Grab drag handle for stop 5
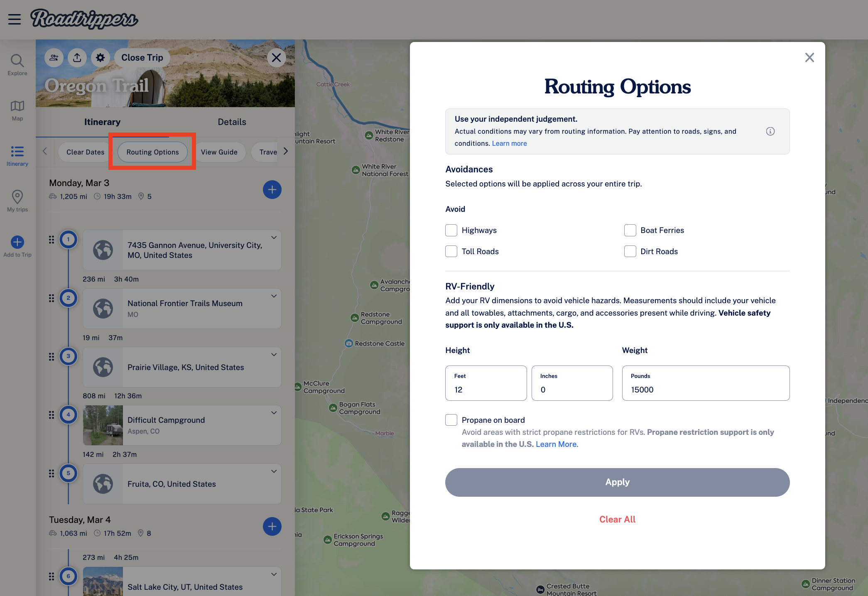Viewport: 868px width, 596px height. pyautogui.click(x=51, y=473)
